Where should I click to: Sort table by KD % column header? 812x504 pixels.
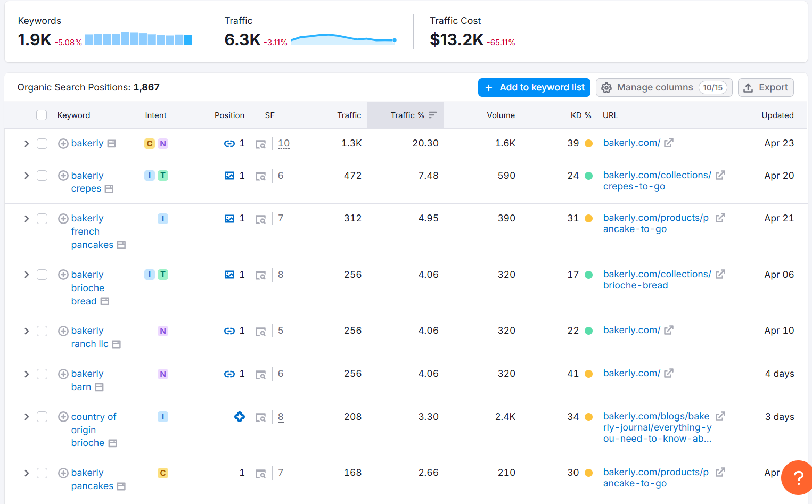coord(581,115)
